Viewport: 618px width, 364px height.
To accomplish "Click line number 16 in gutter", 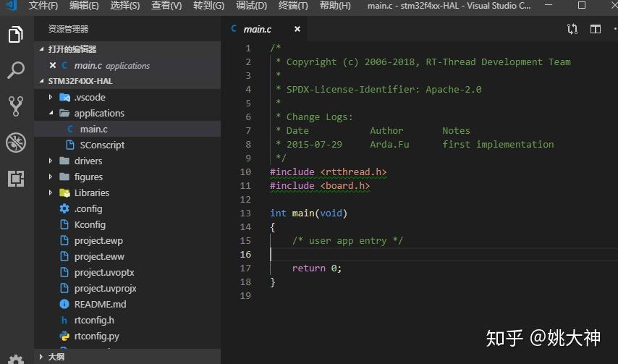I will click(x=245, y=255).
